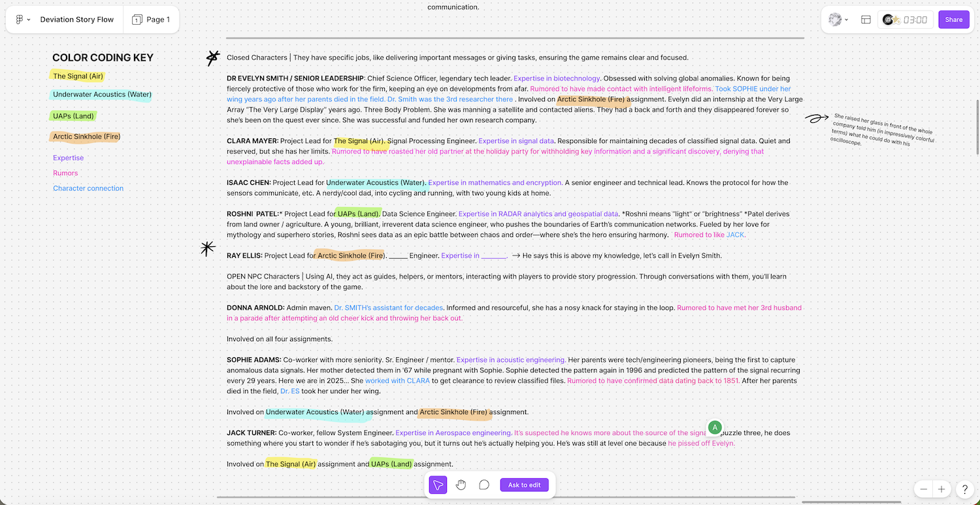Click the Deviation Story Flow file name
Viewport: 980px width, 505px height.
pyautogui.click(x=77, y=20)
